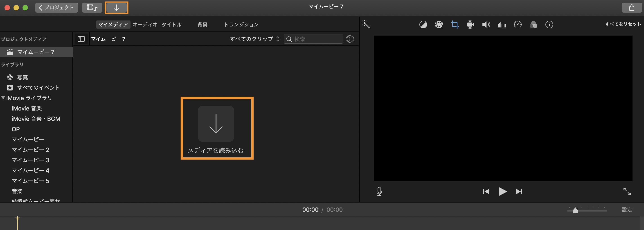The height and width of the screenshot is (230, 644).
Task: Switch to マイメディア tab
Action: click(113, 25)
